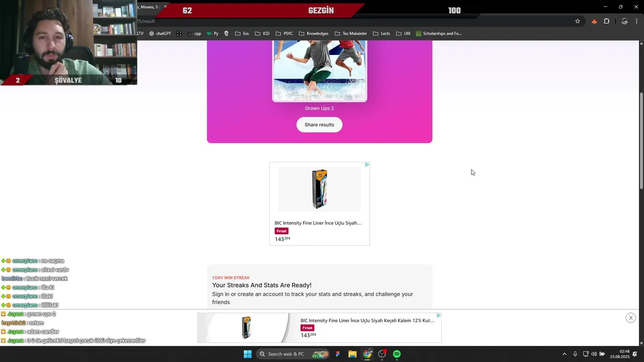Open BIC Intensity Fine Liner ad title
This screenshot has height=362, width=644.
click(x=318, y=223)
